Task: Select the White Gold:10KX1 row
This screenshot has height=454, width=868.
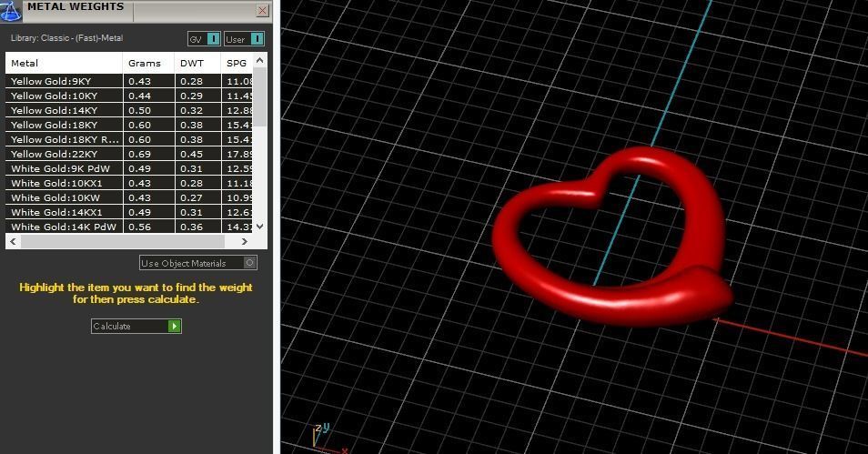Action: pos(129,183)
